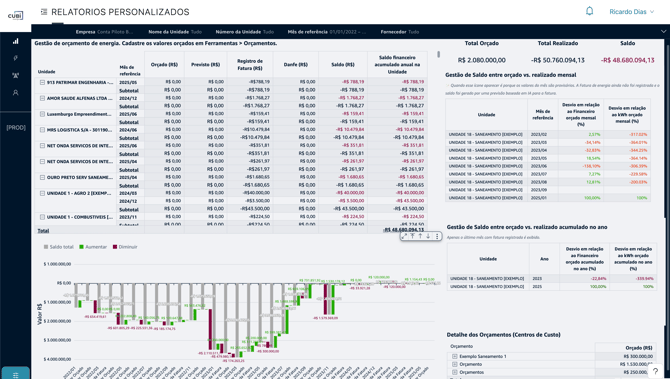Click the Total Realizado value -R$ 50.760.094,13

558,60
